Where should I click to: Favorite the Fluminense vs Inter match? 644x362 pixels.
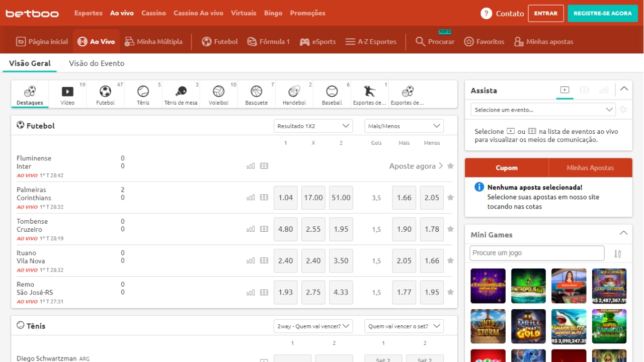(x=450, y=166)
